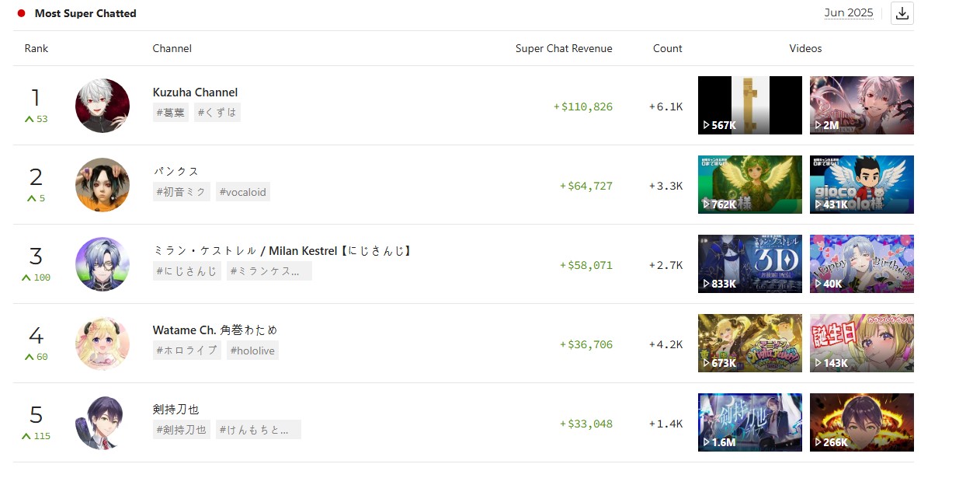Open the Kuzuha Channel name link
The image size is (980, 478).
195,92
